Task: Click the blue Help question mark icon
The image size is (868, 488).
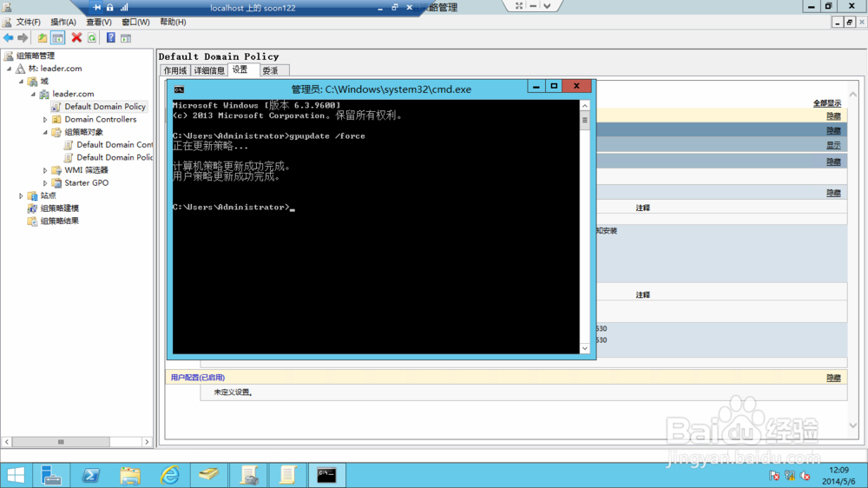Action: tap(111, 37)
